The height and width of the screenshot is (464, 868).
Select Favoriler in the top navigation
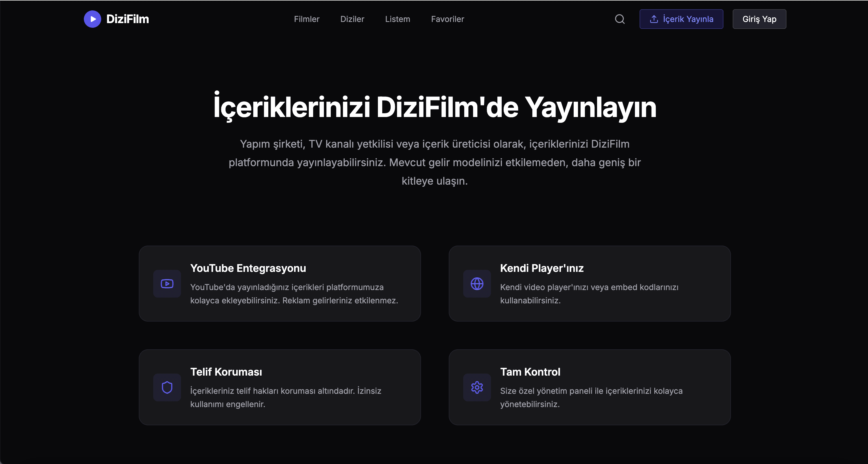click(x=448, y=19)
